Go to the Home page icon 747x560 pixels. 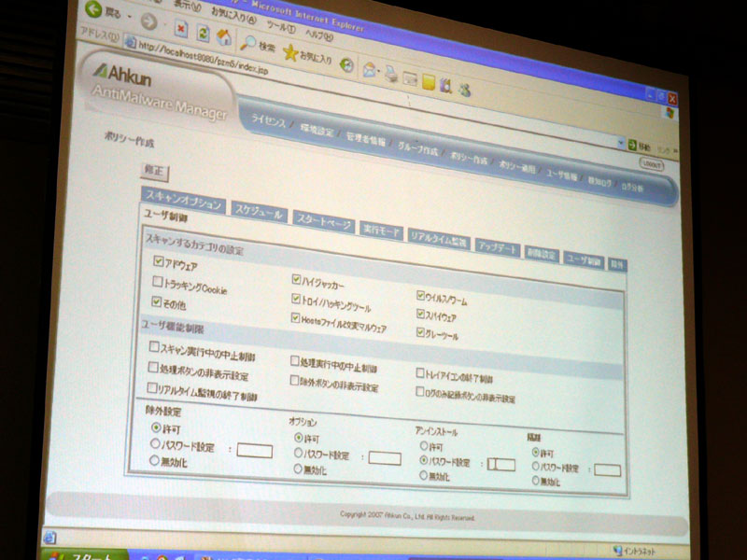[224, 37]
